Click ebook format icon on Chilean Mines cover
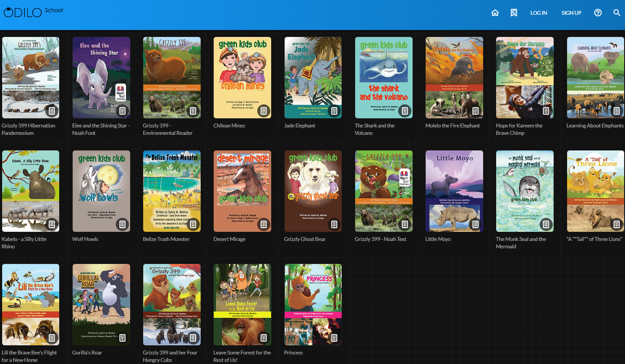This screenshot has height=364, width=625. coord(263,111)
